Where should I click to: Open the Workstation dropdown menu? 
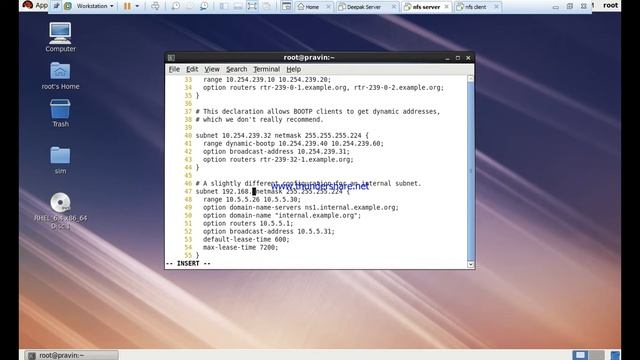[x=95, y=6]
